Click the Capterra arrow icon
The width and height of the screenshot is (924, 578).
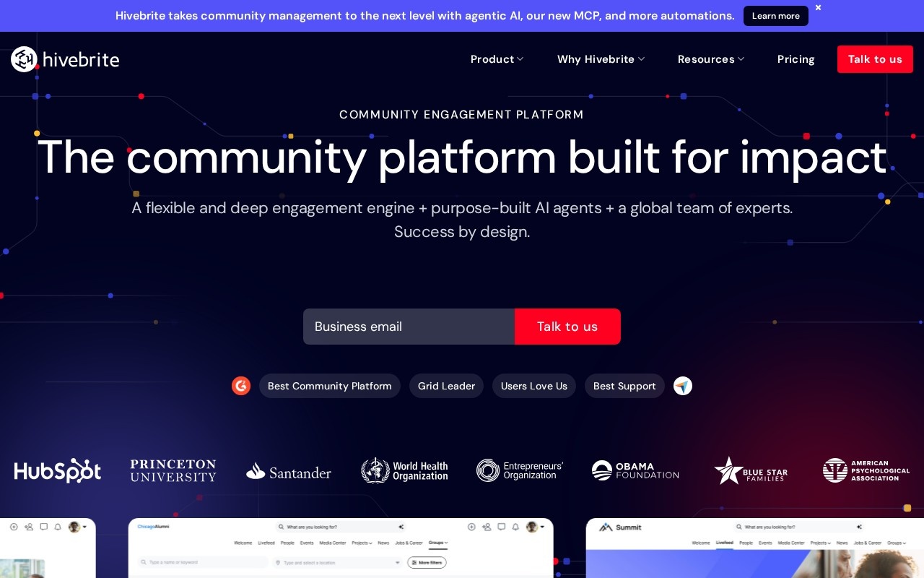pyautogui.click(x=683, y=386)
